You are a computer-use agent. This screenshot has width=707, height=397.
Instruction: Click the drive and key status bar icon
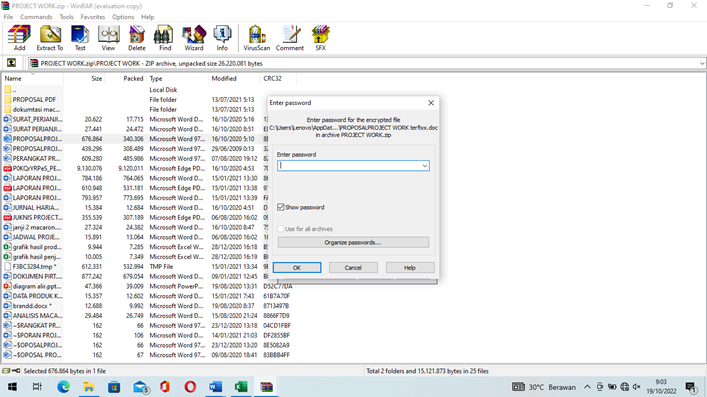coord(11,371)
